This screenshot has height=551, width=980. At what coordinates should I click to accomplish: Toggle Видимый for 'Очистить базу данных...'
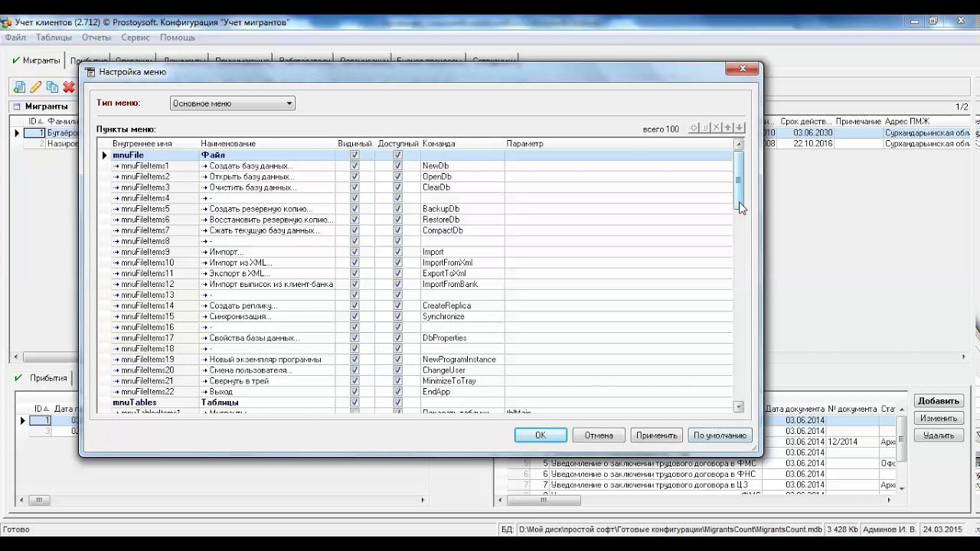(x=354, y=187)
